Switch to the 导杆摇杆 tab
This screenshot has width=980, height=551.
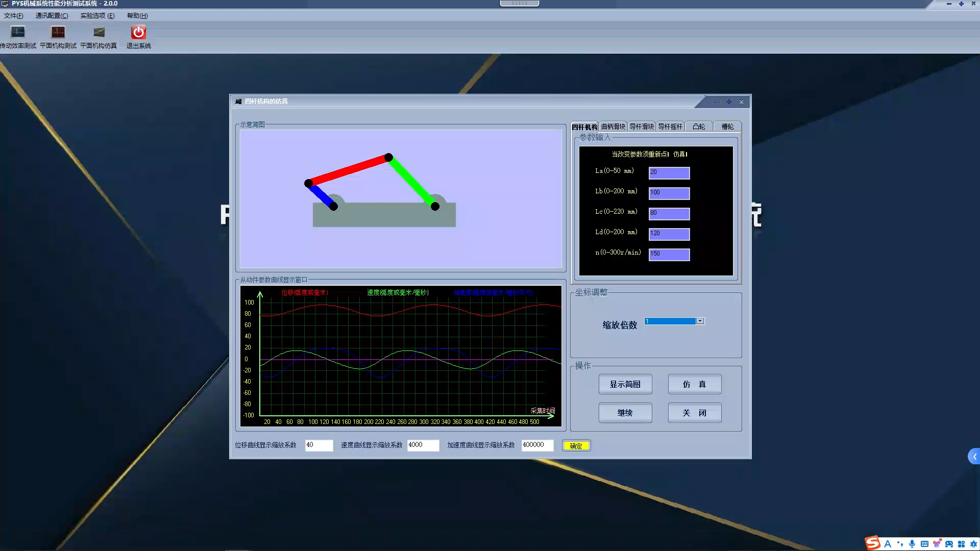point(670,127)
